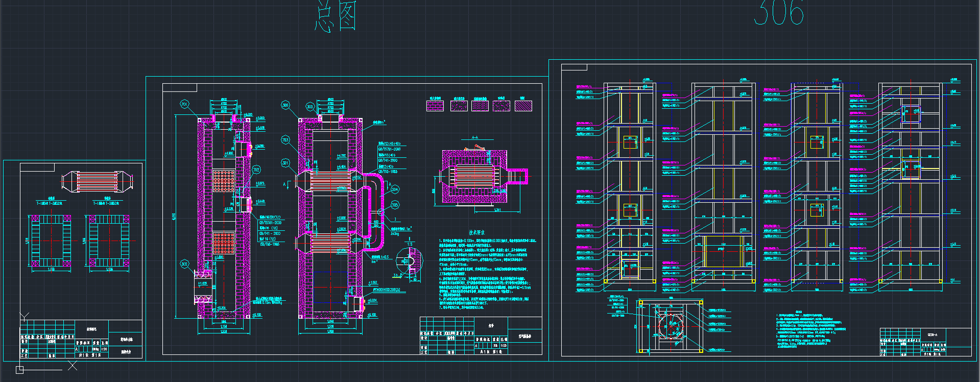
Task: Select part balloon 702 beside the left section
Action: coord(256,170)
